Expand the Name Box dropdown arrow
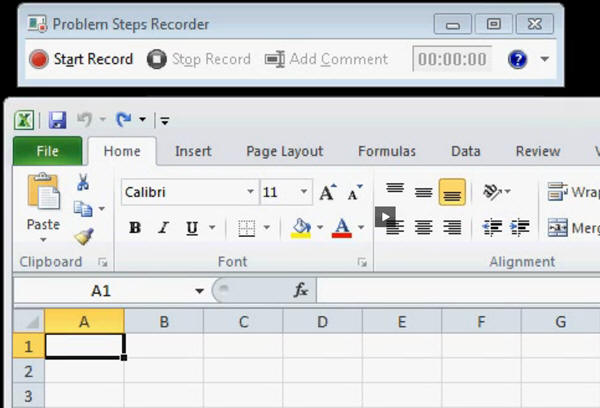Image resolution: width=600 pixels, height=408 pixels. (200, 291)
